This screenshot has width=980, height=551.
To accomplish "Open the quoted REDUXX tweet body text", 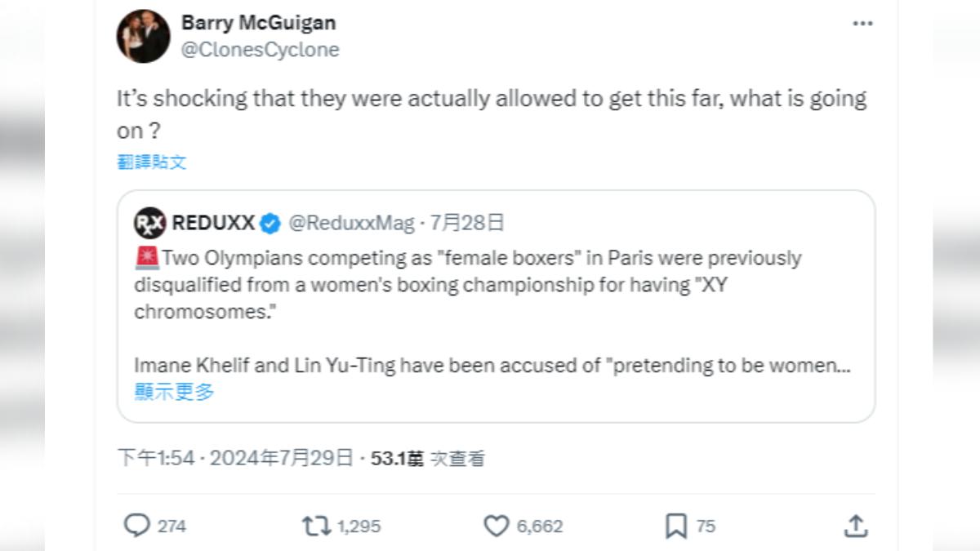I will (x=492, y=312).
